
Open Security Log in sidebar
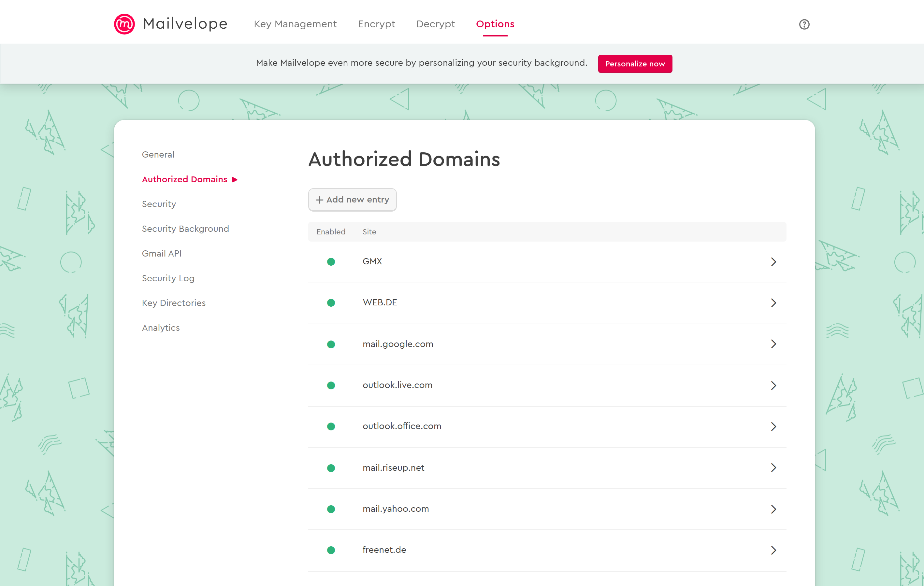pyautogui.click(x=168, y=278)
